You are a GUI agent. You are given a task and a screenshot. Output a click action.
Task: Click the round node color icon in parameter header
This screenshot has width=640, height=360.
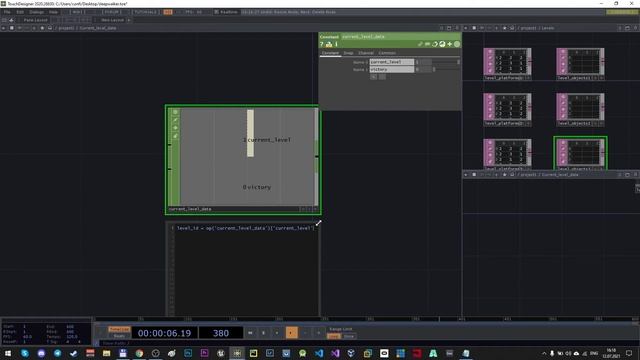457,44
